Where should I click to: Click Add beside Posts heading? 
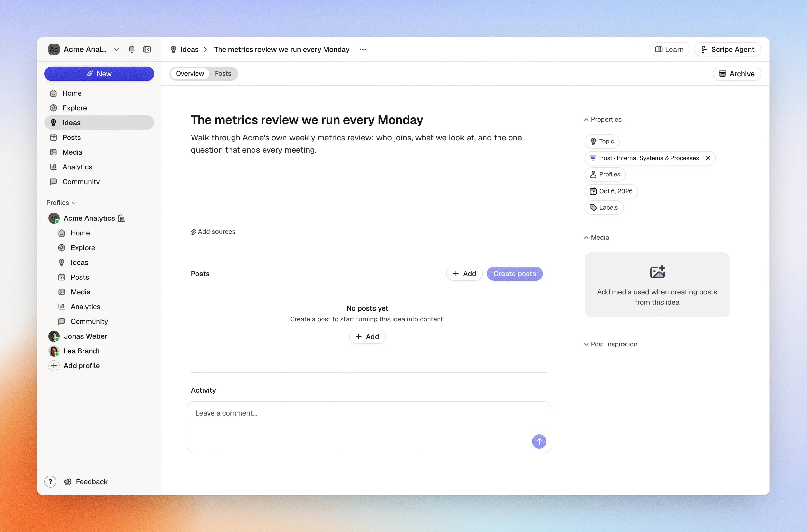pyautogui.click(x=464, y=274)
